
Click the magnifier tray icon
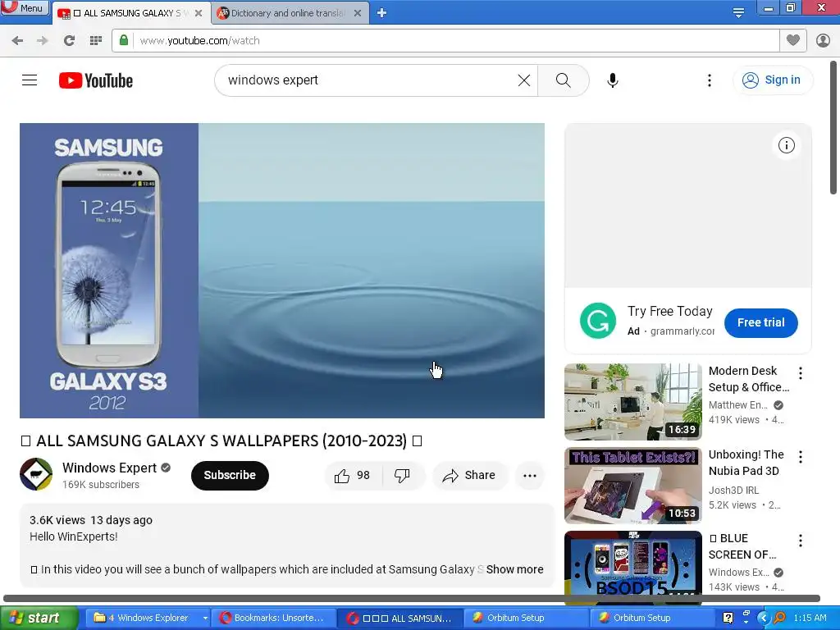click(x=779, y=618)
